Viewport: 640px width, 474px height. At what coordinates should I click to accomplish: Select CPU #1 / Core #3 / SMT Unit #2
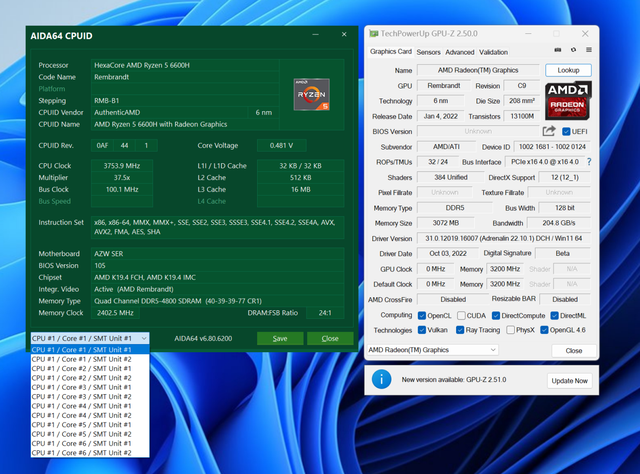[x=90, y=397]
